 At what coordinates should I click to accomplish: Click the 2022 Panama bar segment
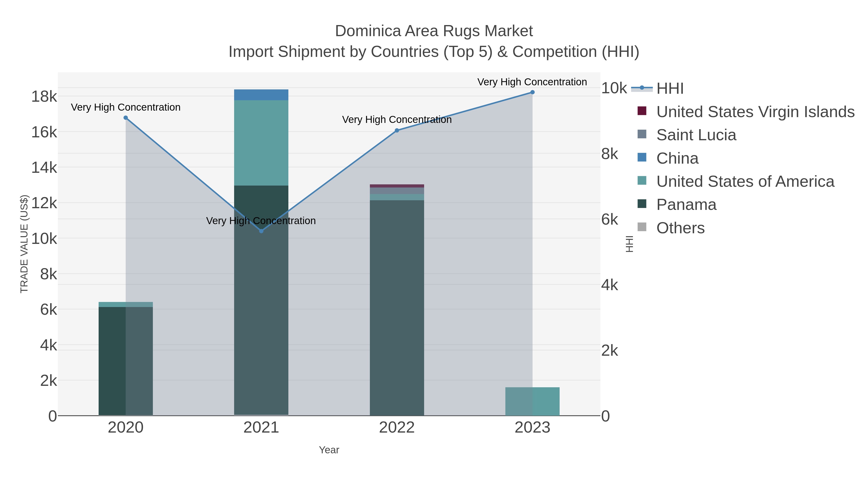[x=397, y=308]
